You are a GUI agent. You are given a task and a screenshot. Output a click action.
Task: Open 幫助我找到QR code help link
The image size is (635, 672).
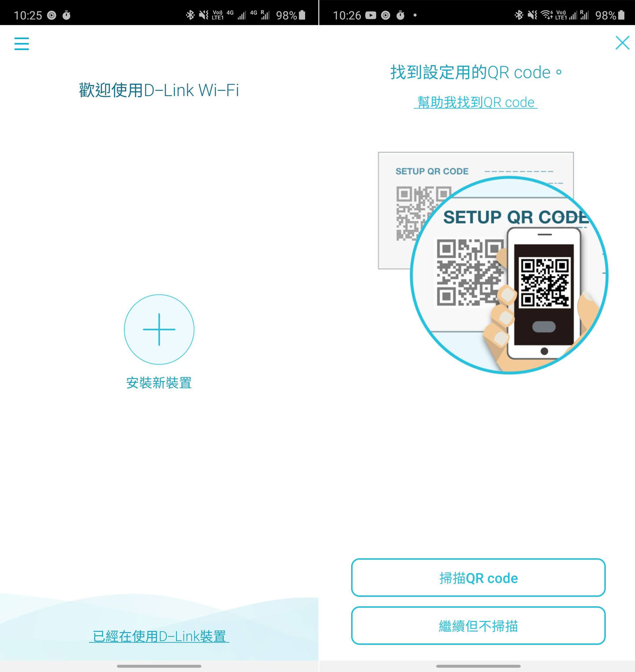coord(476,102)
